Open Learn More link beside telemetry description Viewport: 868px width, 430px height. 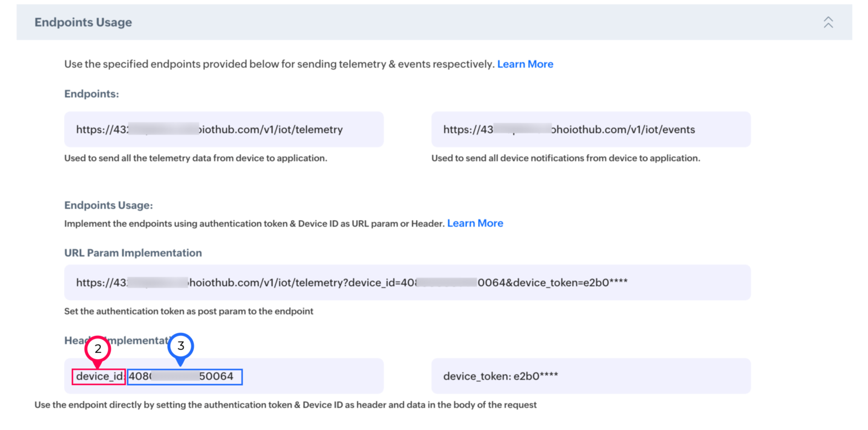tap(525, 64)
